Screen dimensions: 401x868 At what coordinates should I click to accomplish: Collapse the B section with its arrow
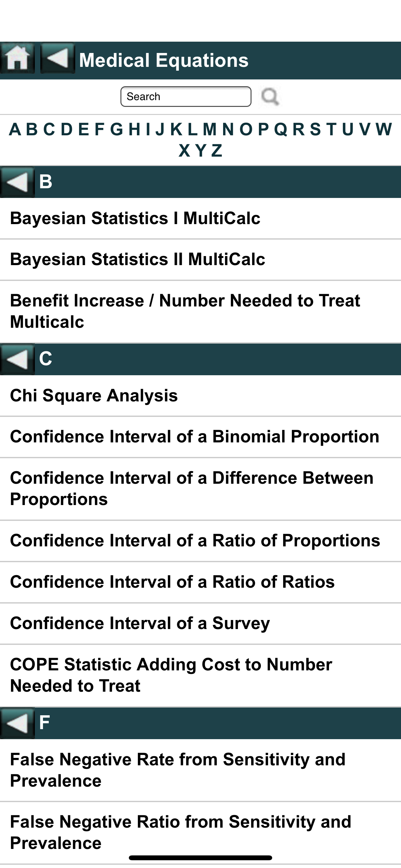[x=17, y=182]
